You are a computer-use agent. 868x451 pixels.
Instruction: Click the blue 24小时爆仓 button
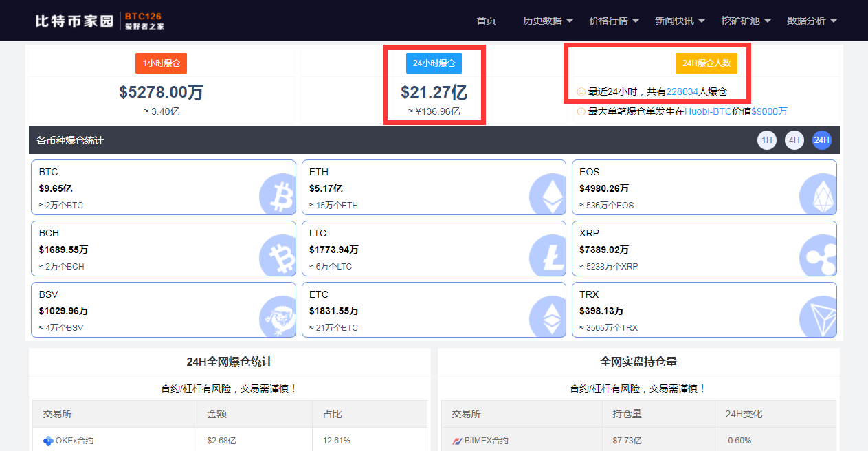(x=434, y=63)
